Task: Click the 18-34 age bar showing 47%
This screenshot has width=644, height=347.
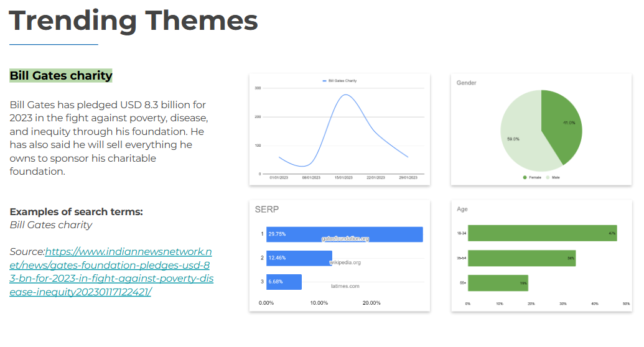Action: (x=541, y=233)
